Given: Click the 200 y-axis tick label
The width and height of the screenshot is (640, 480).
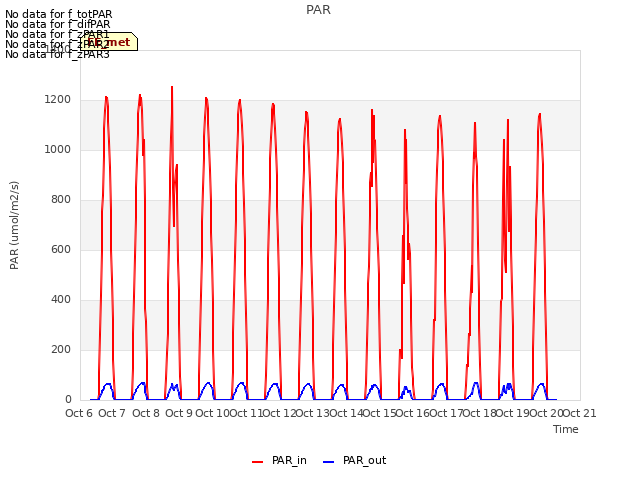Looking at the screenshot, I should (61, 349).
